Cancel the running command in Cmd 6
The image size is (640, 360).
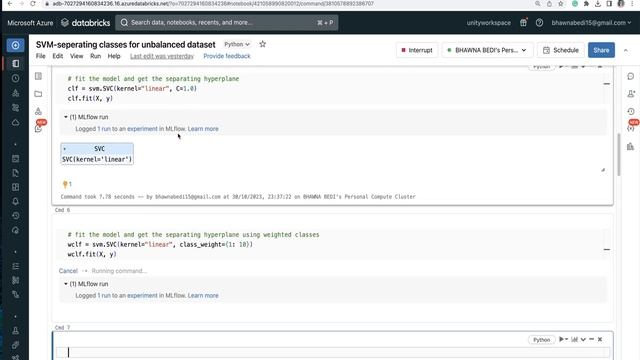(68, 271)
